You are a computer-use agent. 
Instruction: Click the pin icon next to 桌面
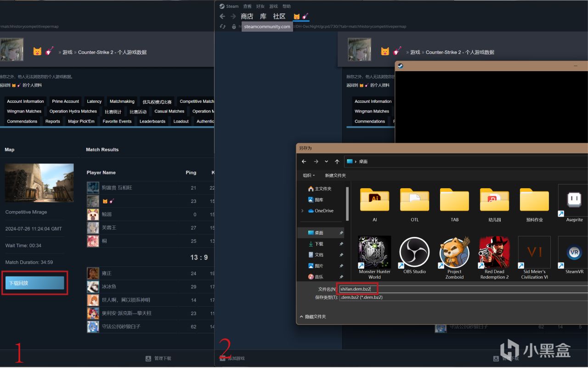(x=341, y=233)
